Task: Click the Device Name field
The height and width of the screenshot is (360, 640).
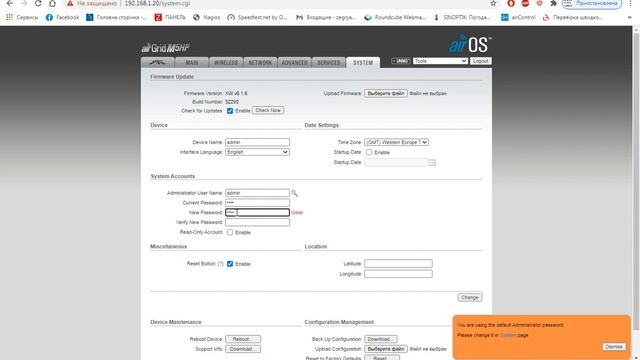Action: click(257, 142)
